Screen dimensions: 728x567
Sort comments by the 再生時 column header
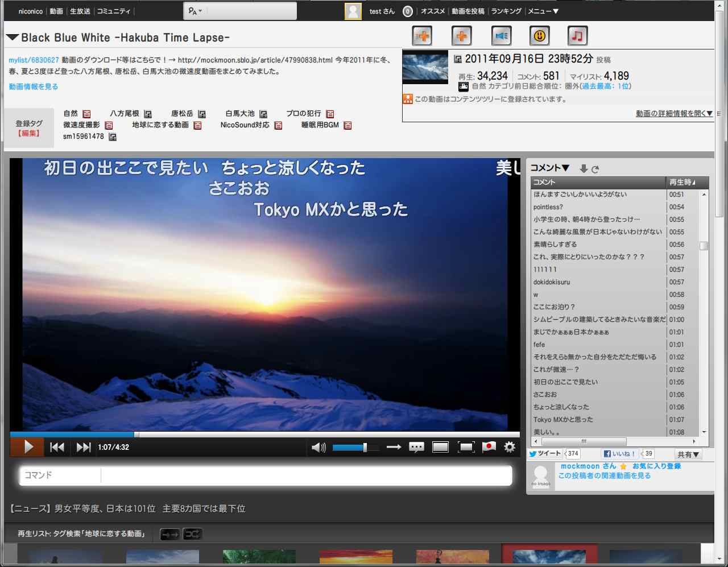[687, 182]
